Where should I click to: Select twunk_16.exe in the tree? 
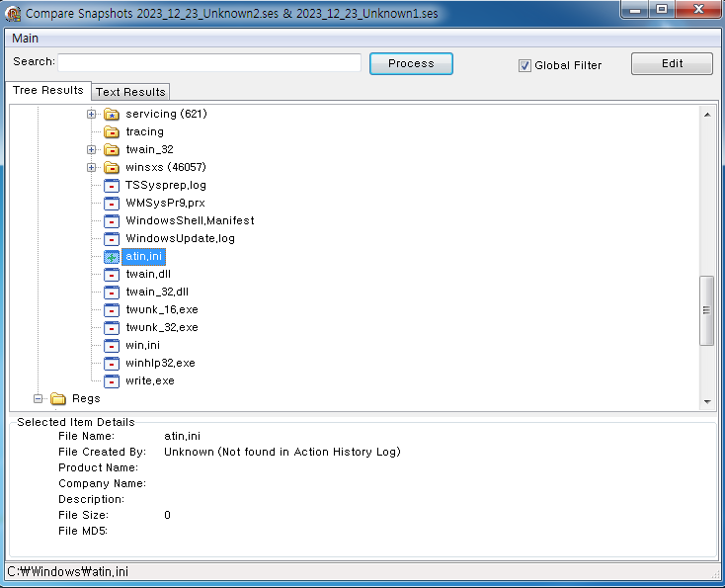pos(162,310)
